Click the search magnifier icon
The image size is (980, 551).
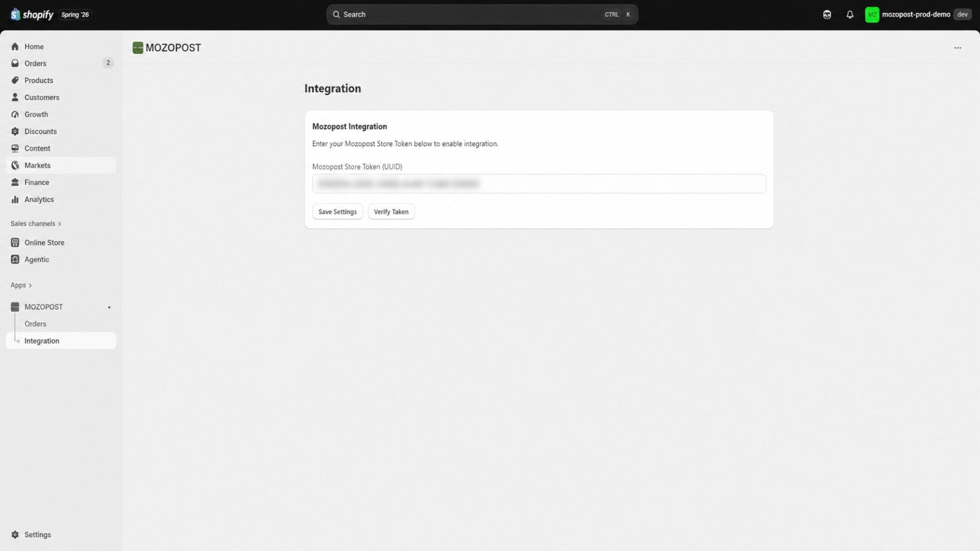point(336,15)
